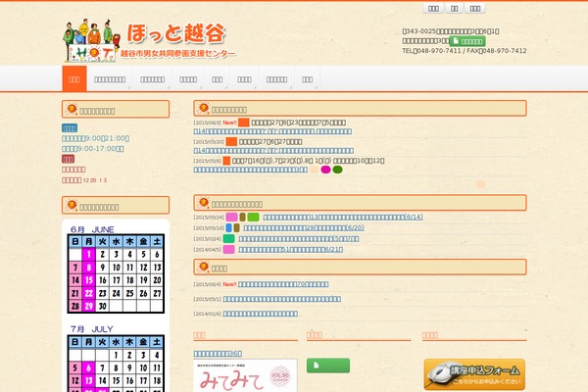Click the orange tag in the [2015/05/8] row
This screenshot has height=392, width=588.
click(x=226, y=161)
